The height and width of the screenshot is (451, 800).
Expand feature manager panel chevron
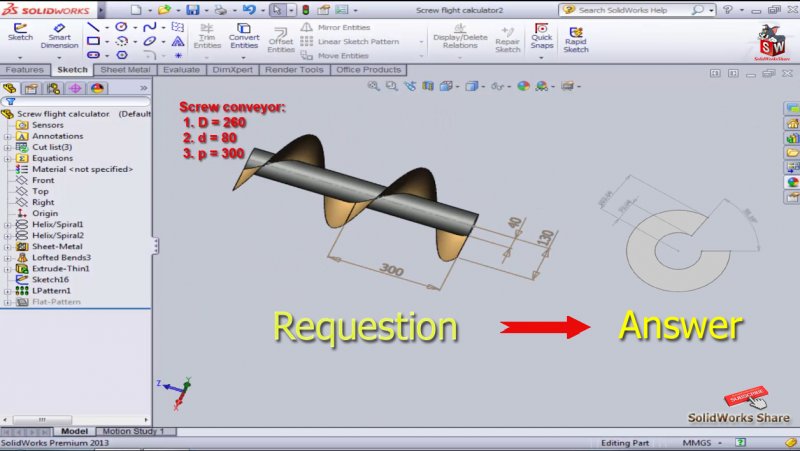point(143,88)
